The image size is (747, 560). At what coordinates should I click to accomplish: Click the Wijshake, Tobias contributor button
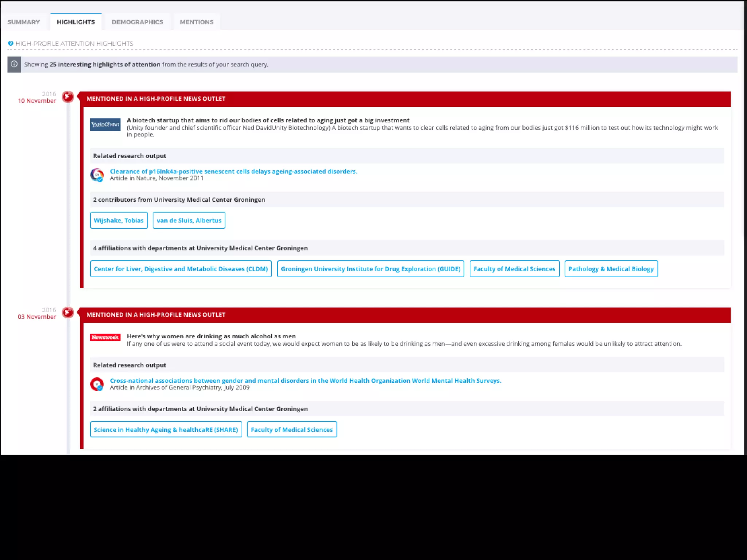119,220
